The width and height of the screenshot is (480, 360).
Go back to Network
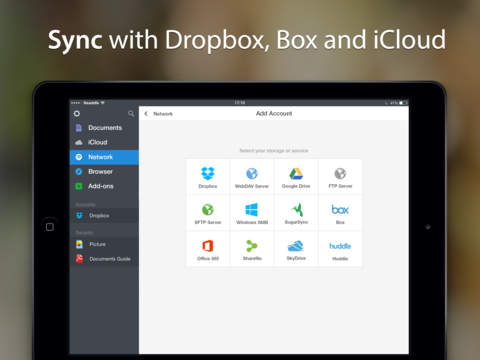[159, 114]
